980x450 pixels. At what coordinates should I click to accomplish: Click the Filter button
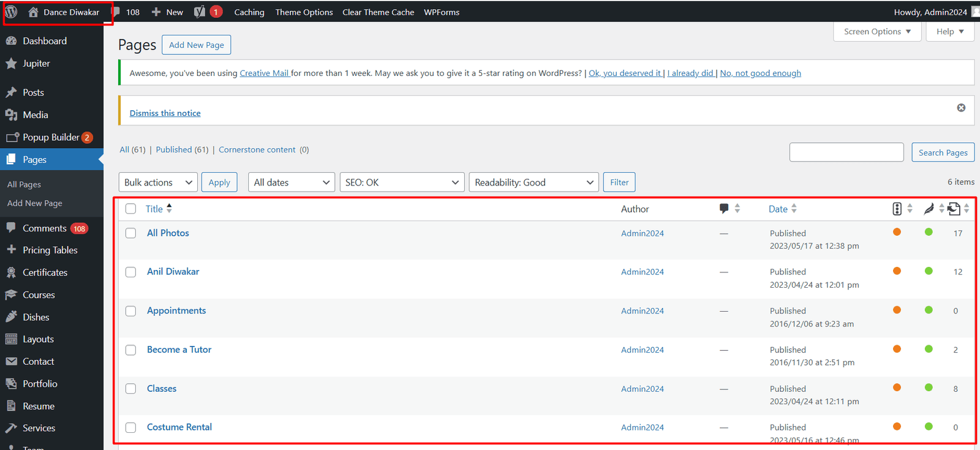coord(619,182)
